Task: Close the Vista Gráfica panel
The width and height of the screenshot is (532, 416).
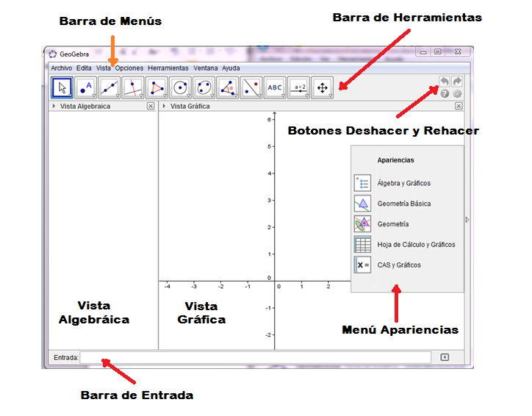Action: (459, 107)
